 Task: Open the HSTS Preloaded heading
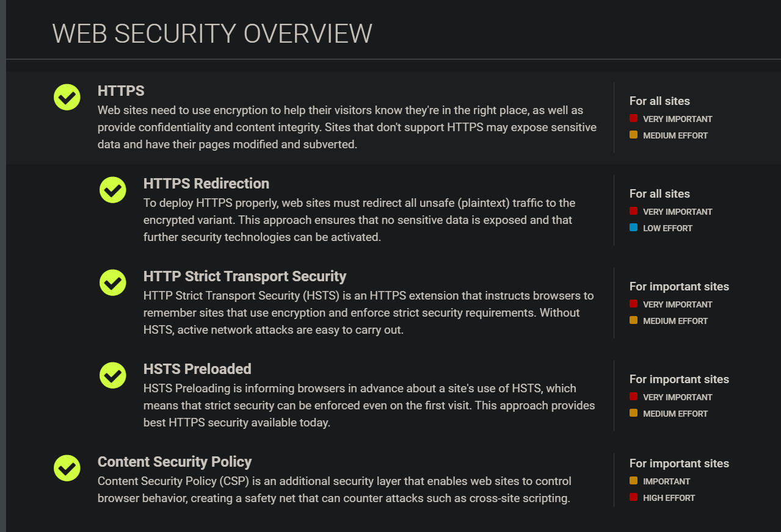[x=197, y=368]
